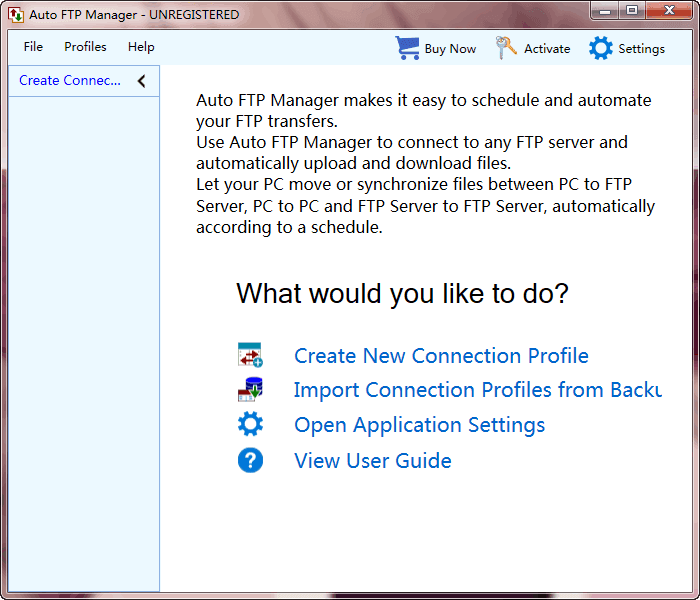
Task: Open the Help menu
Action: coord(141,47)
